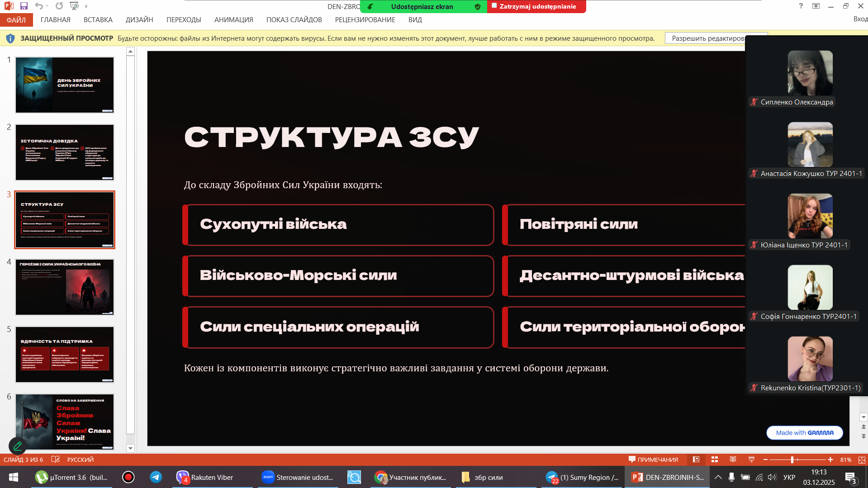Screen dimensions: 868x488
Task: Switch to Reading view in status bar
Action: tap(733, 460)
